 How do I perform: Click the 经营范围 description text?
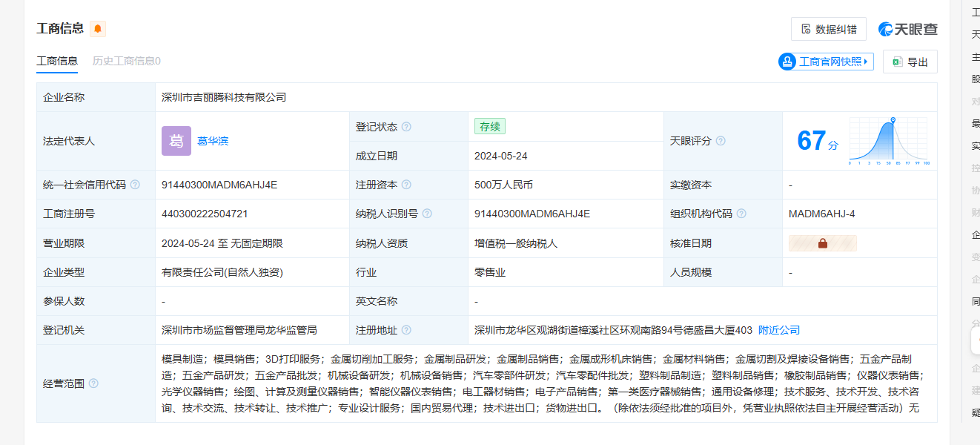pyautogui.click(x=543, y=383)
